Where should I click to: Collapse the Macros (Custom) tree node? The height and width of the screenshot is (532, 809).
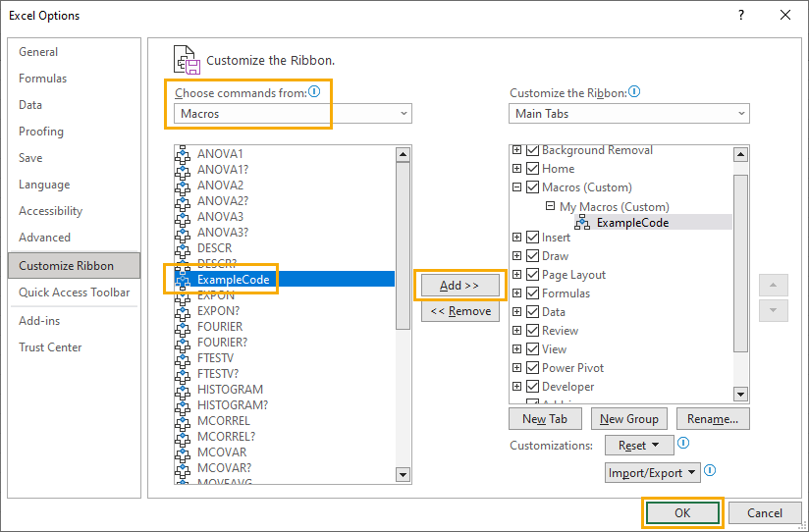coord(517,187)
